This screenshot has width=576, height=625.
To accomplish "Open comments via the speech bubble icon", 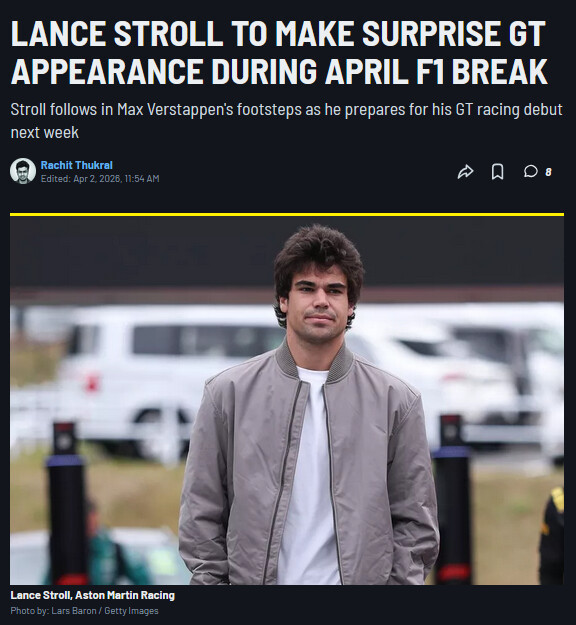I will [531, 172].
